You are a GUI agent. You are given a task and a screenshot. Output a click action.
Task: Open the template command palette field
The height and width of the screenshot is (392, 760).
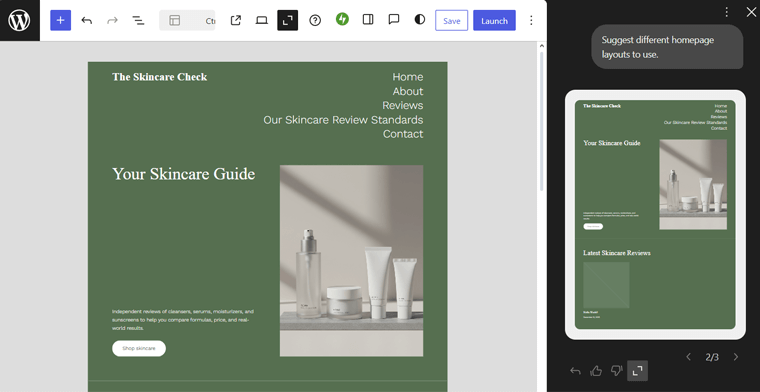[x=187, y=20]
